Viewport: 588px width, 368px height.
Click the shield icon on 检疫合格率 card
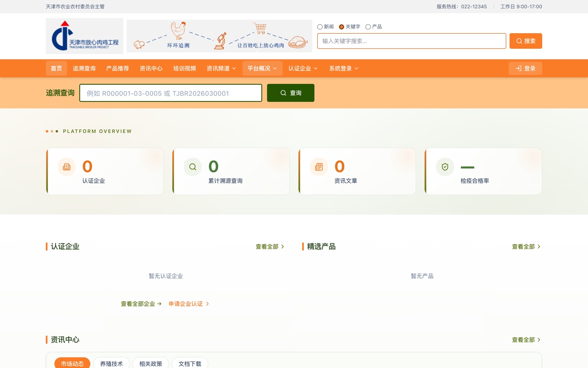[x=445, y=167]
